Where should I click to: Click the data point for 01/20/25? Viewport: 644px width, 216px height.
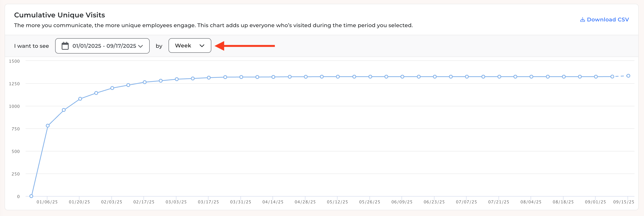pos(80,99)
